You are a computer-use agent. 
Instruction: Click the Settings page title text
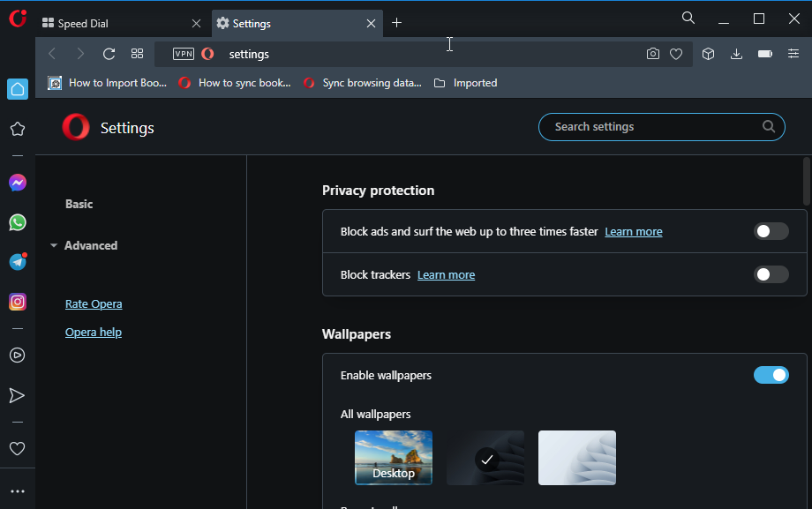pos(127,128)
